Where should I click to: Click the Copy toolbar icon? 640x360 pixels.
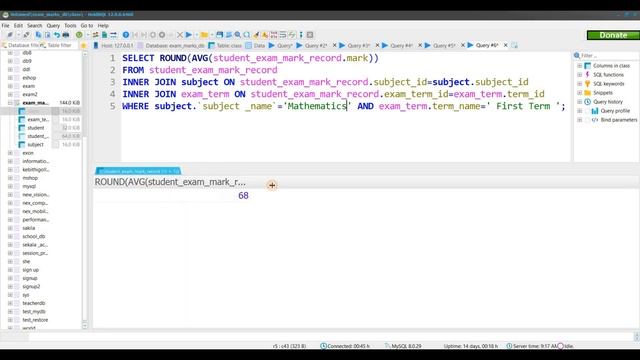click(38, 35)
